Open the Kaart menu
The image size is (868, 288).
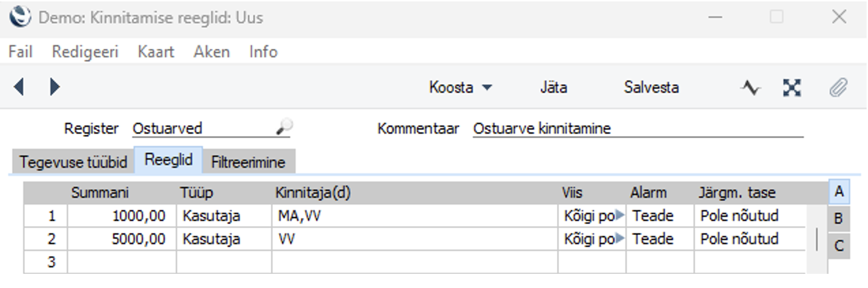point(156,52)
